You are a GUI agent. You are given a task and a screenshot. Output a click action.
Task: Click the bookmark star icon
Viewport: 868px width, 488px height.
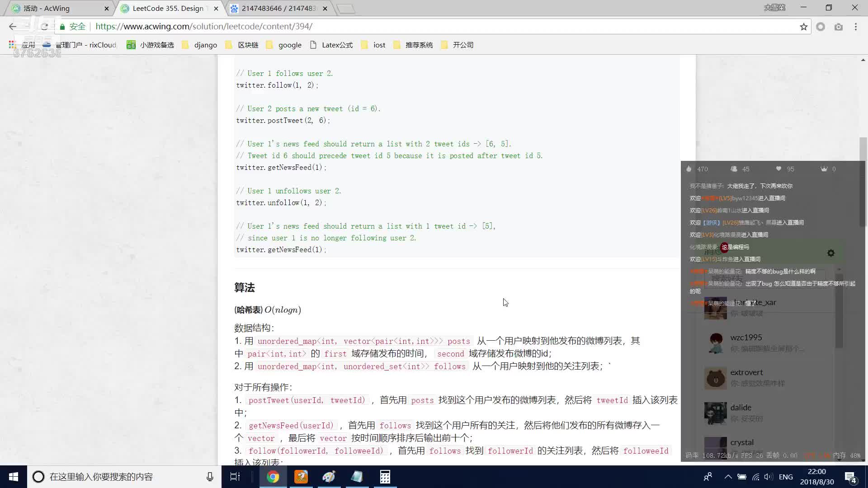click(803, 27)
